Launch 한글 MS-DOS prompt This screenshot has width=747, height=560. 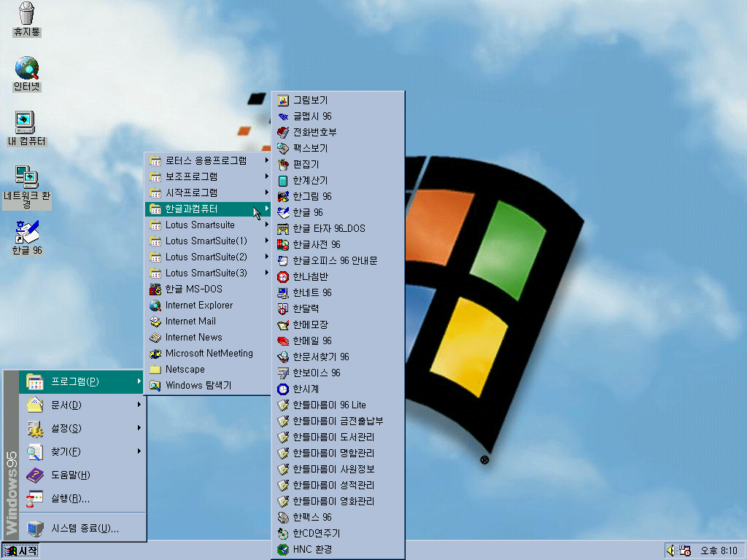pos(208,289)
